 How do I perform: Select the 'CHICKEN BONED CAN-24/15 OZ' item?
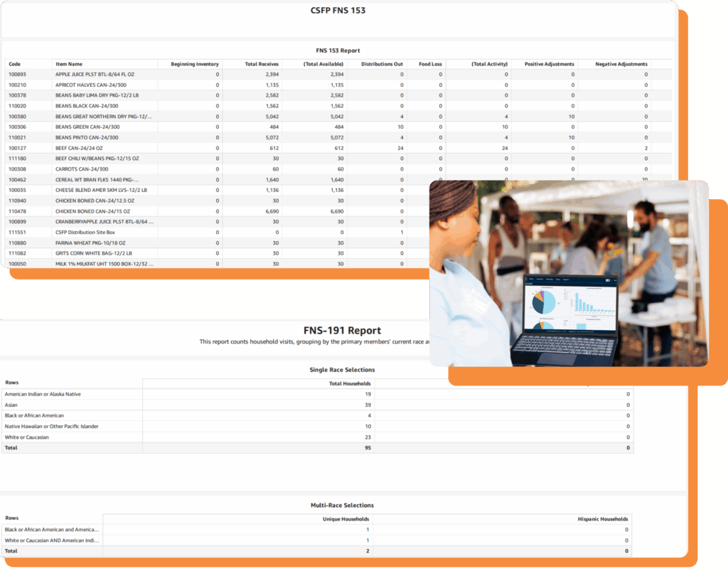pos(93,211)
